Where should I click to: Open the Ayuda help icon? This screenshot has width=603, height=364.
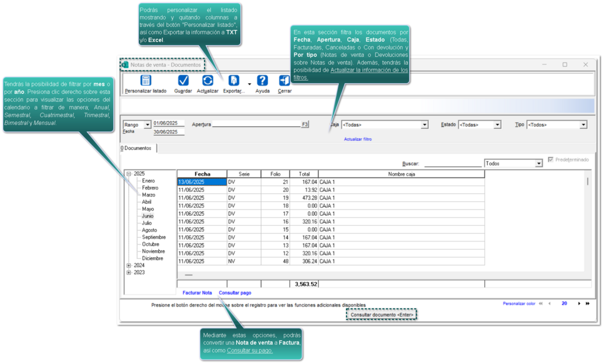[263, 81]
